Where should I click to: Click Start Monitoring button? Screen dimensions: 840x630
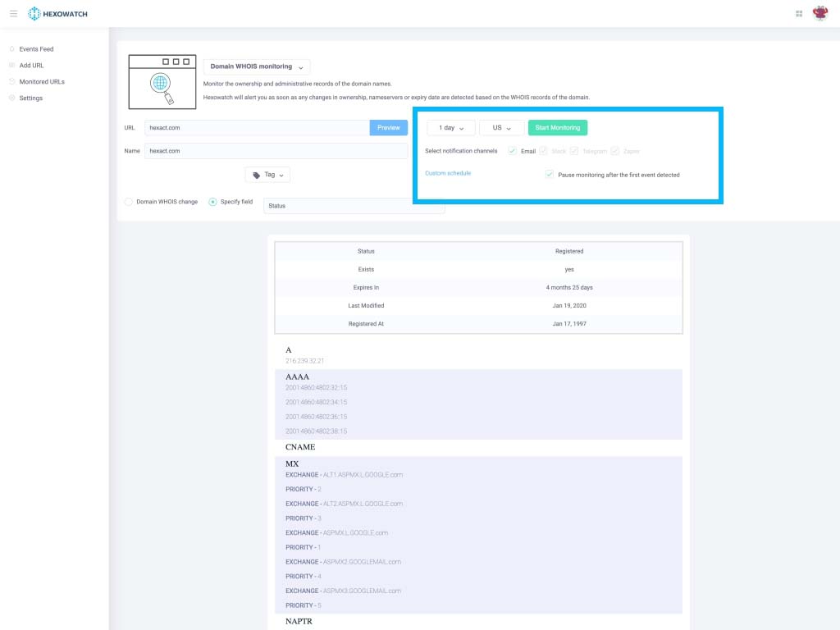tap(558, 127)
